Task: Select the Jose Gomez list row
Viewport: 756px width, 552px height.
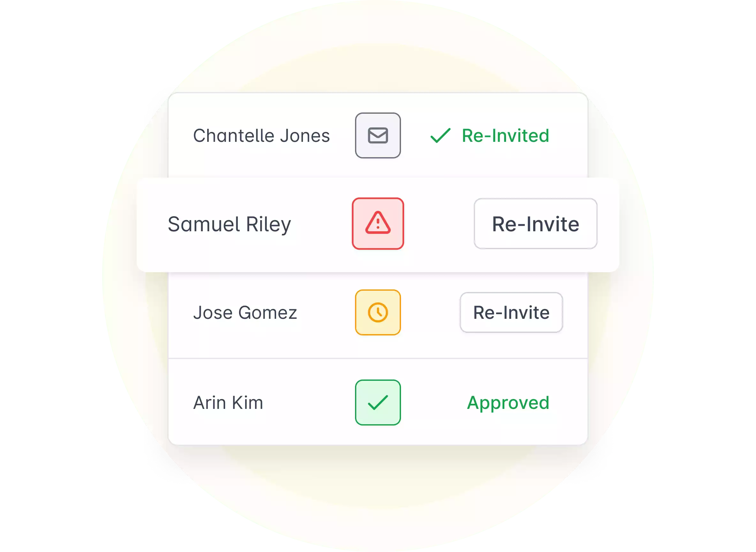Action: (x=378, y=315)
